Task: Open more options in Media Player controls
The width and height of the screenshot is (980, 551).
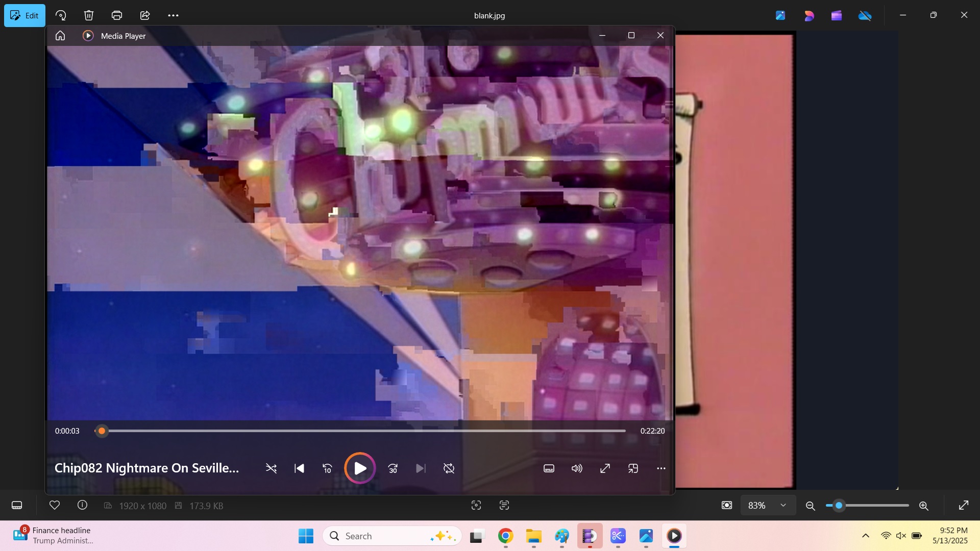Action: (x=661, y=468)
